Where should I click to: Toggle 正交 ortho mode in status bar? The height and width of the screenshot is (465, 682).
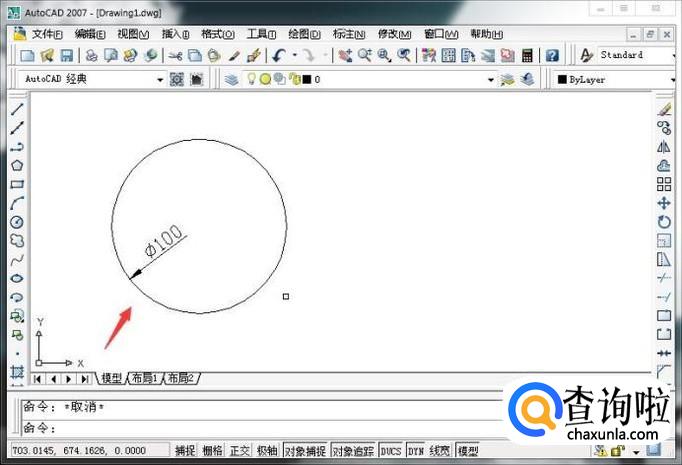[240, 451]
